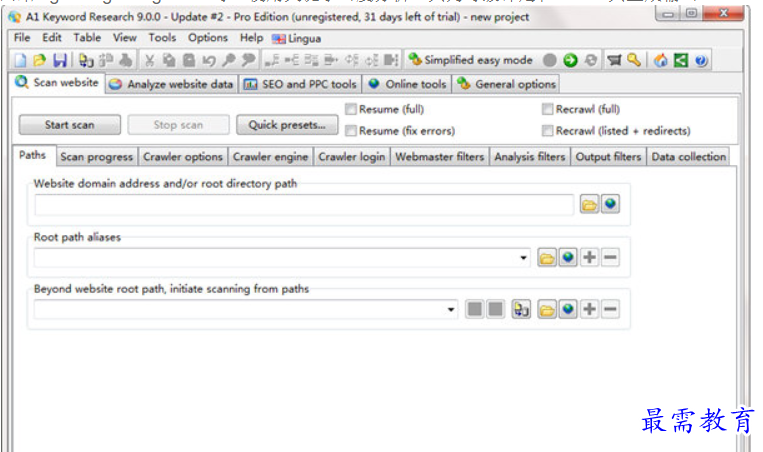Click the website domain address input field
This screenshot has height=452, width=763.
304,204
